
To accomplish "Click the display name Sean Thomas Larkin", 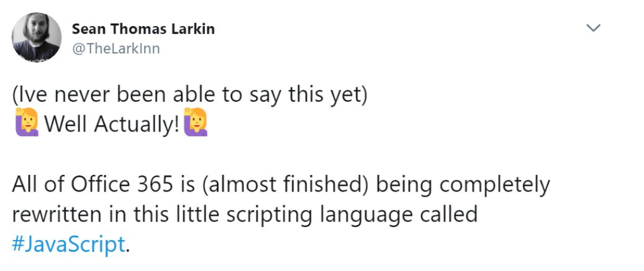I will tap(143, 29).
